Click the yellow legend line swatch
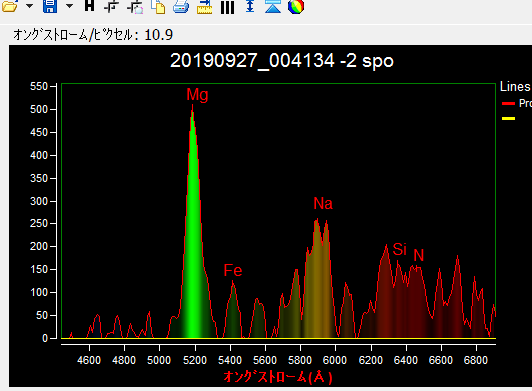The width and height of the screenshot is (532, 391). [x=508, y=118]
